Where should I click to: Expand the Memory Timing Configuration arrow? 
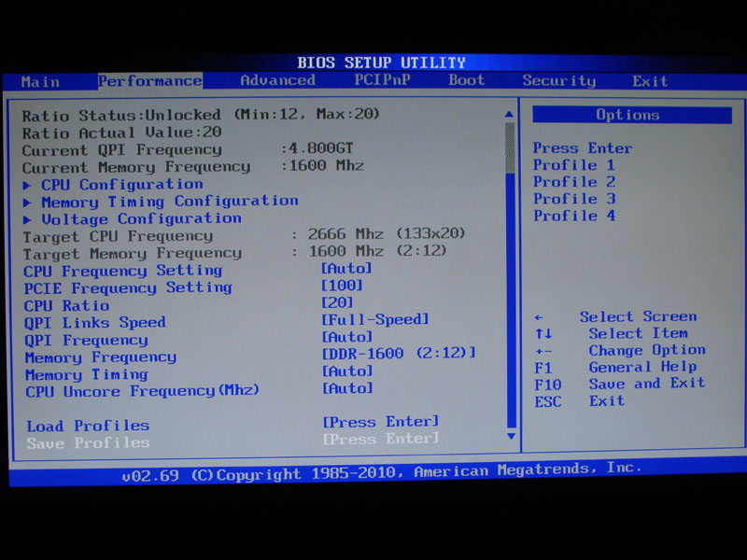(x=28, y=203)
